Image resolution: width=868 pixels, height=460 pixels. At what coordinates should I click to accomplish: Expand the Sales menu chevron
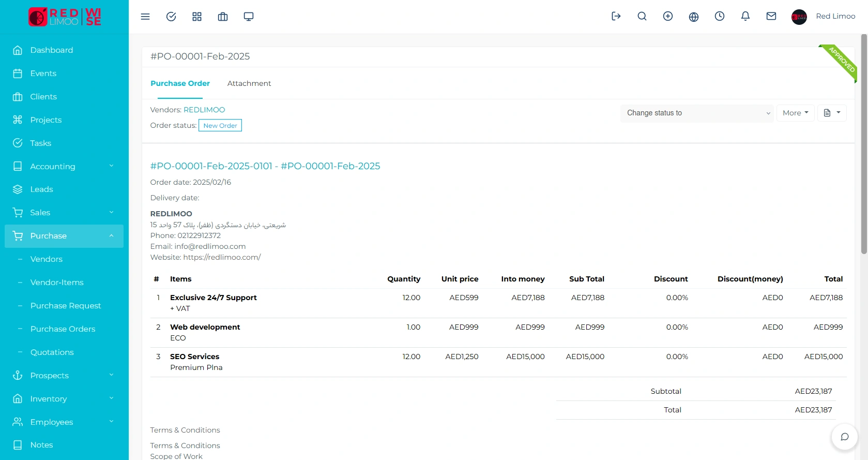(111, 212)
